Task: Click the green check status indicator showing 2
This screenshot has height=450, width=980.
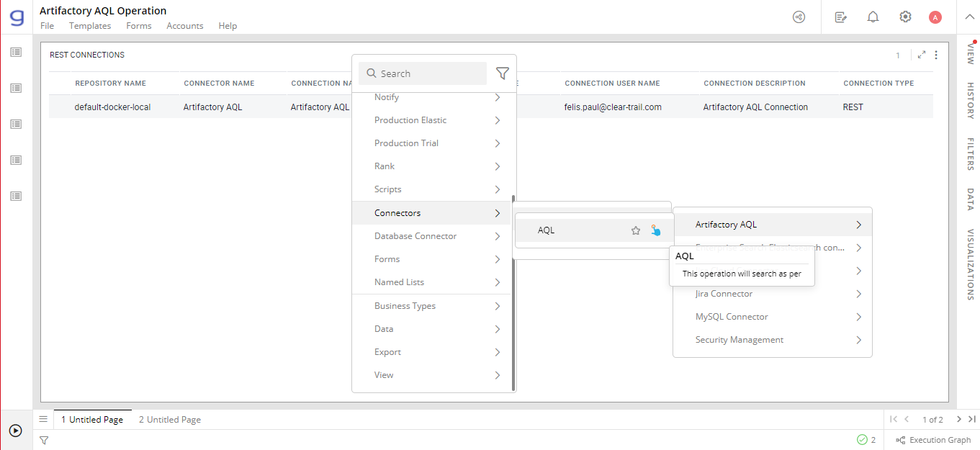Action: coord(866,440)
